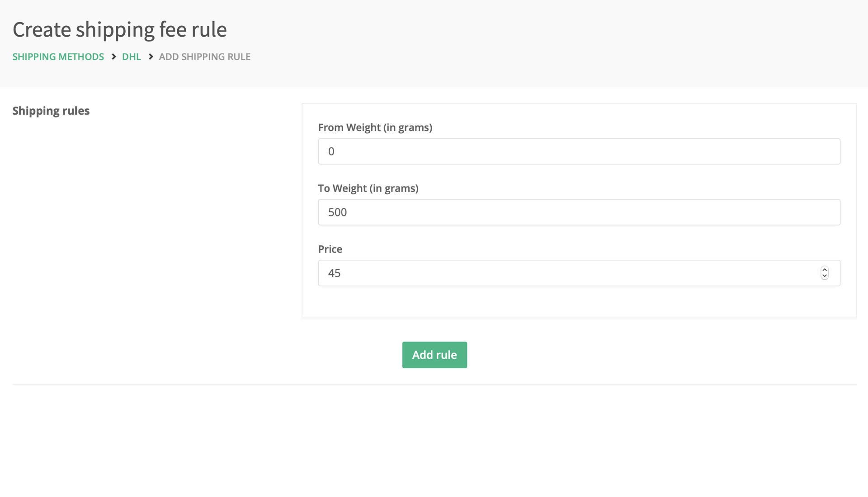Click the Add Shipping Rule breadcrumb text
This screenshot has width=868, height=497.
coord(205,57)
